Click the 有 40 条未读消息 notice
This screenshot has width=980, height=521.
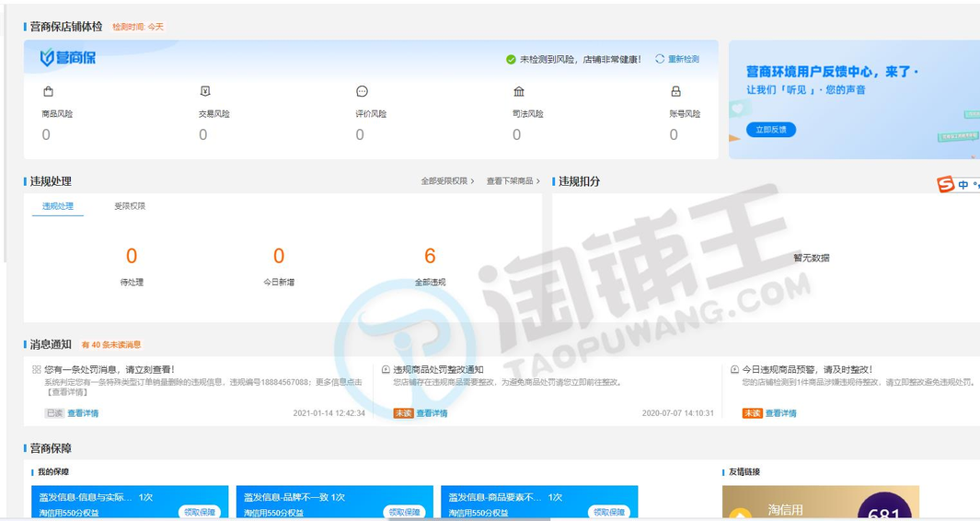(111, 344)
